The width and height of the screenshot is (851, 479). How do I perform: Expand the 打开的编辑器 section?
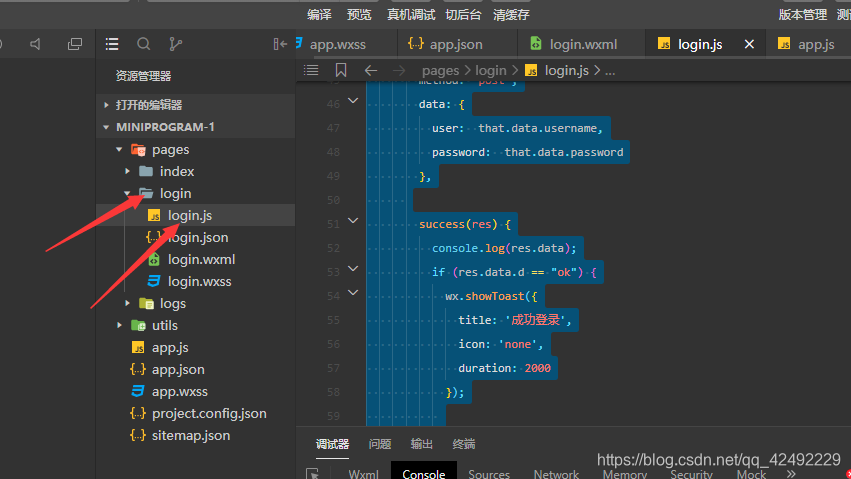(195, 105)
